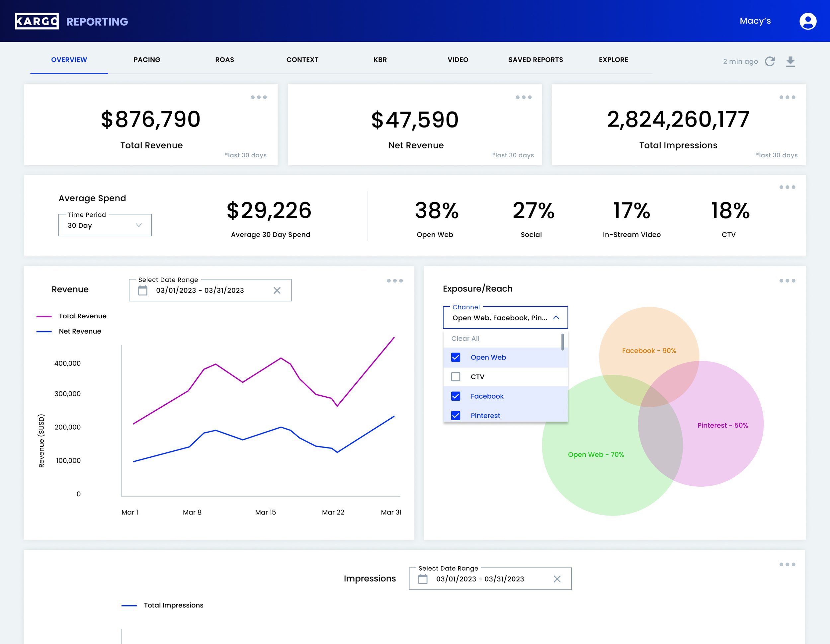Click the Impressions date range field
Viewport: 830px width, 644px height.
tap(490, 579)
